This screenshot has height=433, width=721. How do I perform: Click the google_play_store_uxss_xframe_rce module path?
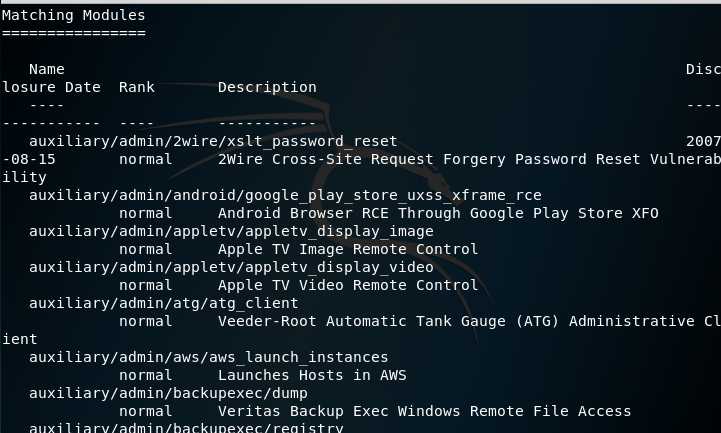(x=285, y=196)
